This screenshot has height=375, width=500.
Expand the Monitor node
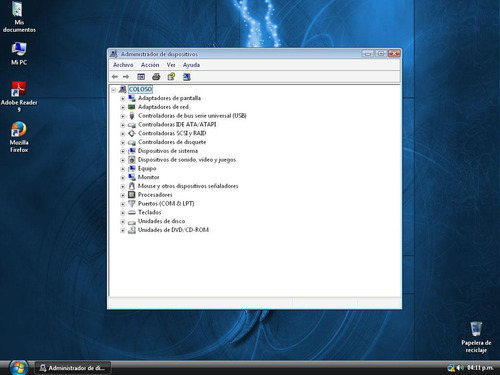[x=122, y=178]
